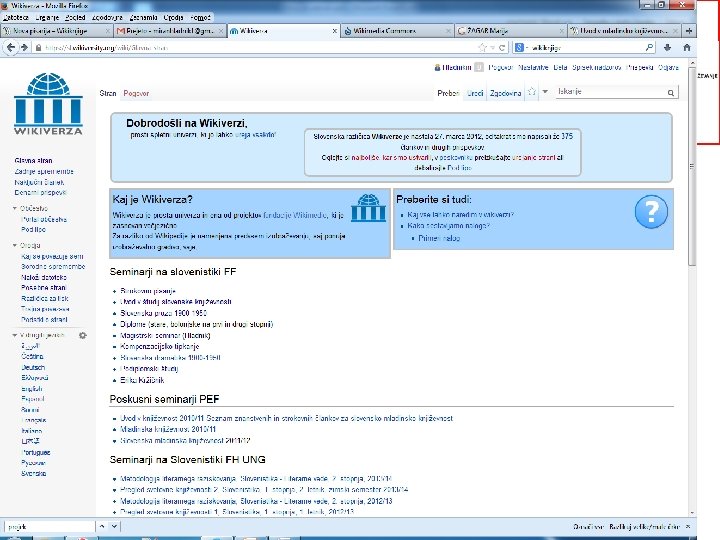Toggle highlight all in the find bar
720x540 pixels.
coord(589,526)
